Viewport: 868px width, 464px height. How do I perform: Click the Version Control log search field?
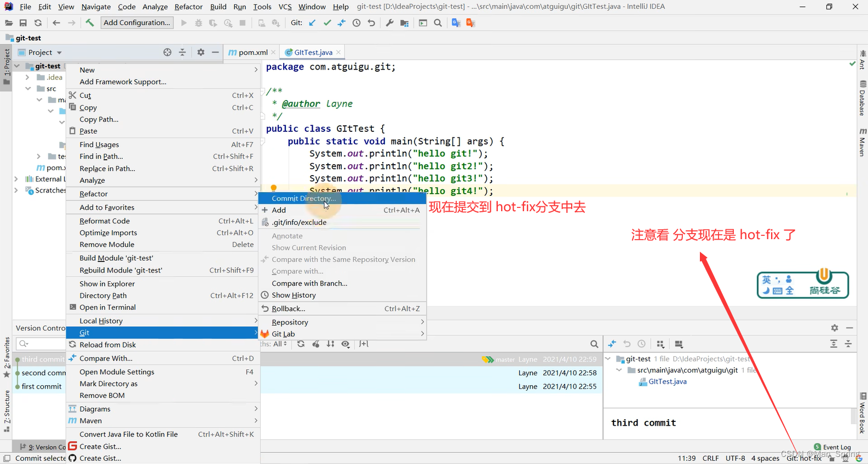42,344
